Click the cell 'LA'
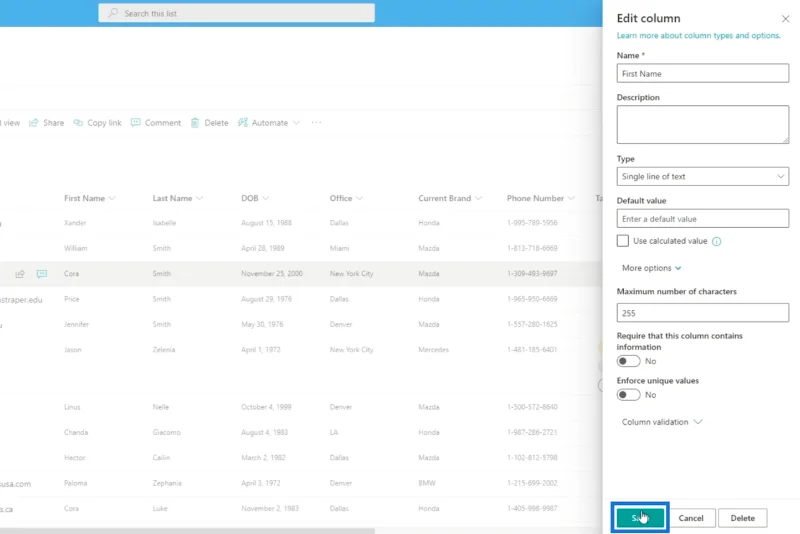The width and height of the screenshot is (800, 534). [334, 433]
